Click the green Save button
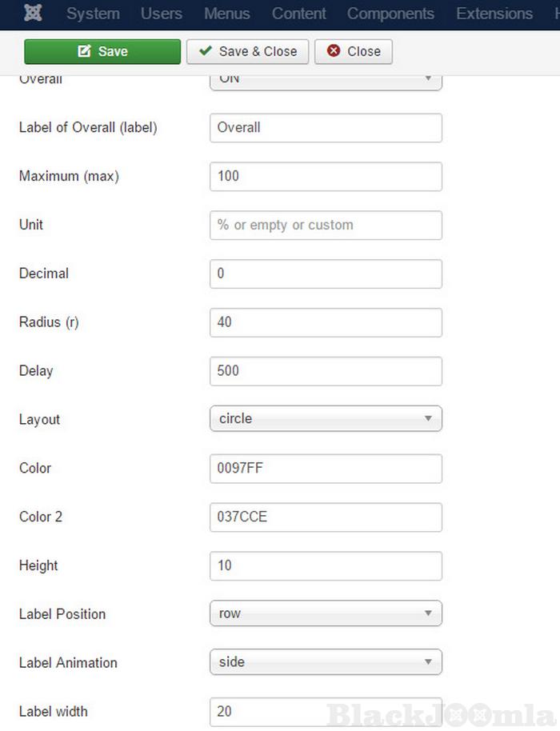 coord(102,51)
